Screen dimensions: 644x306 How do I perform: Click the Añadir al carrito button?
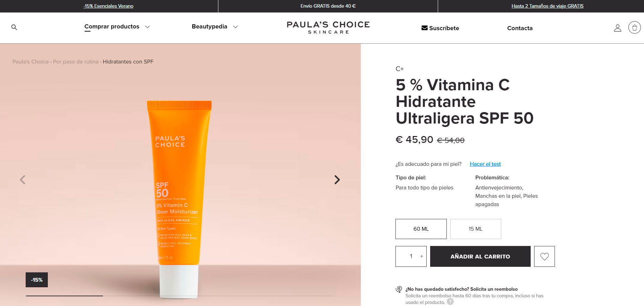pos(480,256)
